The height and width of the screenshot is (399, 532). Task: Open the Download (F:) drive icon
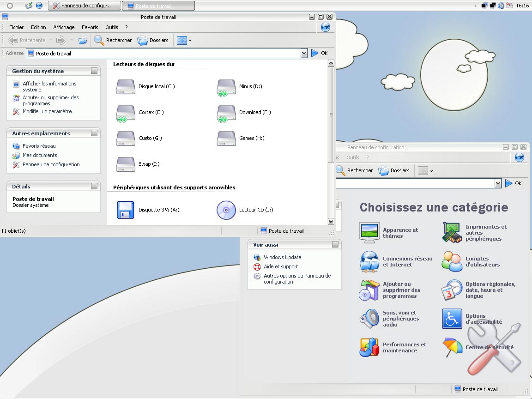coord(226,113)
